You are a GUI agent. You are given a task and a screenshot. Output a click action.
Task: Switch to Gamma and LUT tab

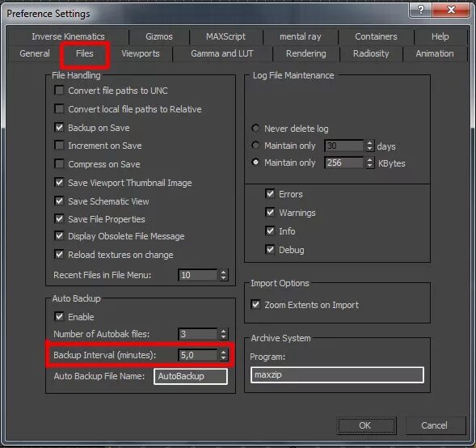point(222,53)
